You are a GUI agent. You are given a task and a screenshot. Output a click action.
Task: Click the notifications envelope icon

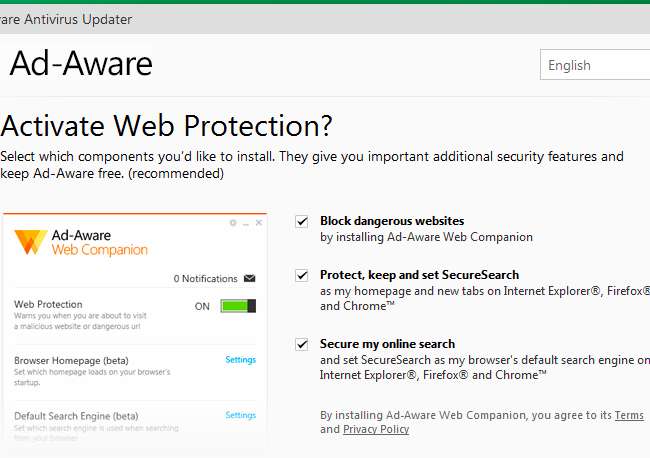coord(249,278)
